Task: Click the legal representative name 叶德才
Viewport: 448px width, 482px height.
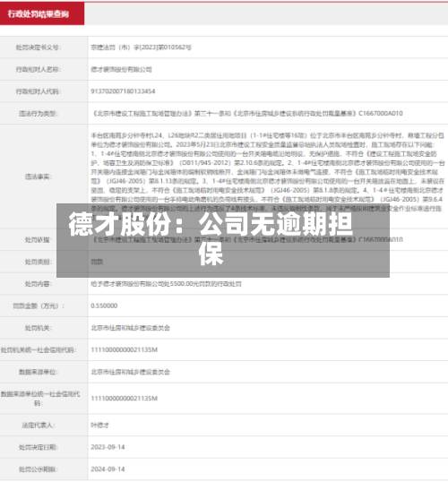Action: 99,426
